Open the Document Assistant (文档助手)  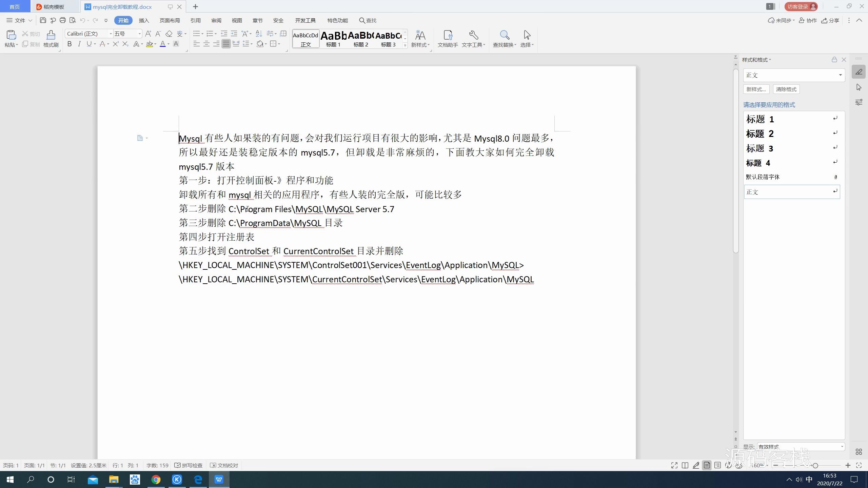[448, 39]
